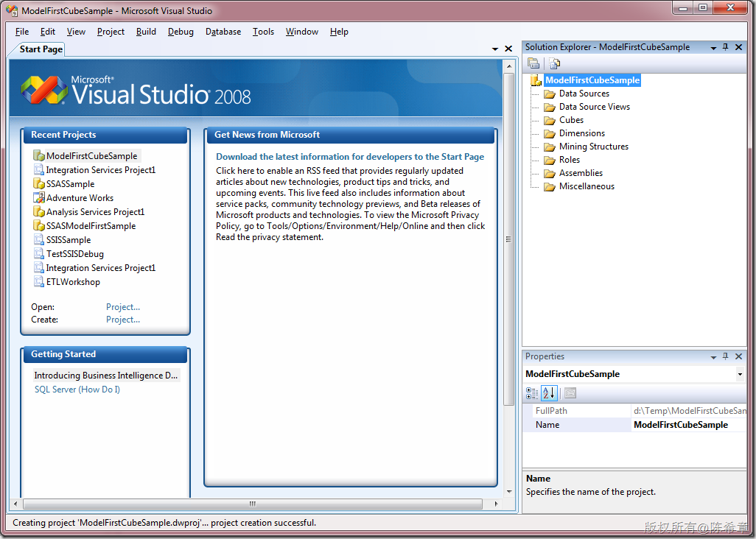Screen dimensions: 756x539
Task: Click the Start Page horizontal scrollbar thumb
Action: [253, 504]
